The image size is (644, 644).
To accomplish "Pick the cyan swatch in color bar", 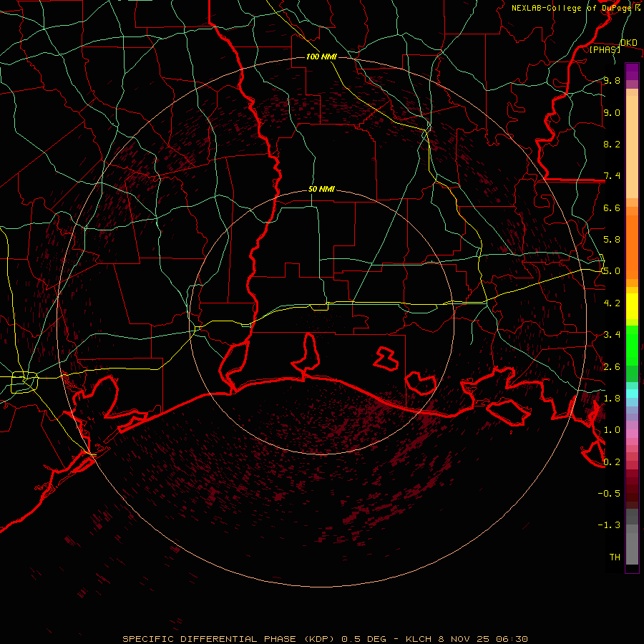I will (632, 393).
